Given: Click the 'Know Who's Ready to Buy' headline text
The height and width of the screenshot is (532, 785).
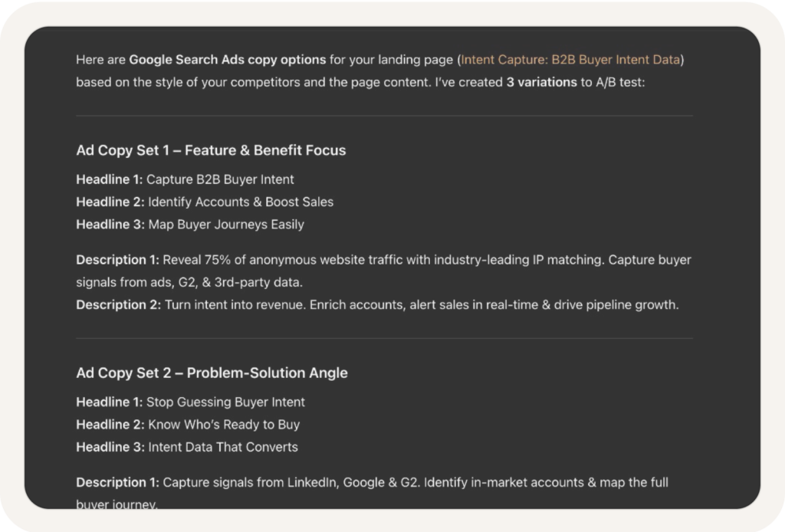Looking at the screenshot, I should coord(224,425).
